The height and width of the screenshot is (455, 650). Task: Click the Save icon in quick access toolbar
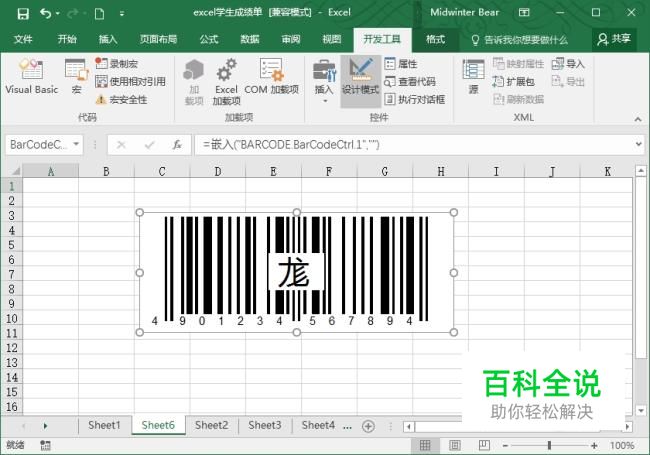(x=23, y=14)
